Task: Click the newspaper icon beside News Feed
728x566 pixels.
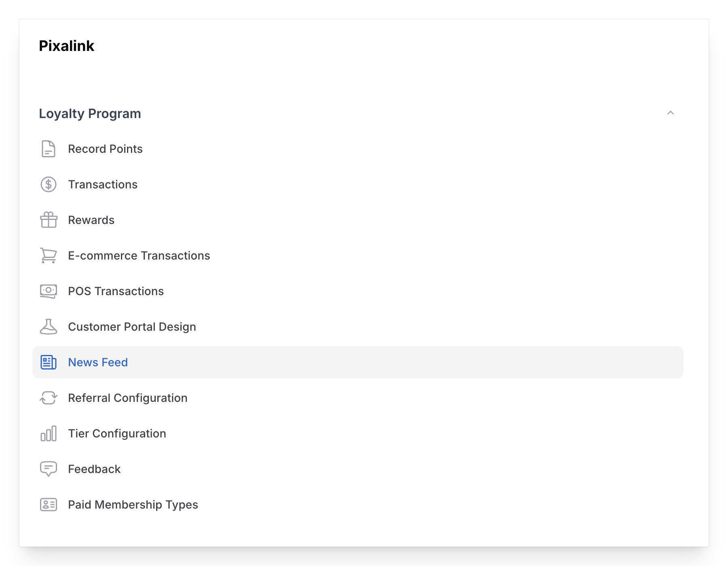Action: coord(48,362)
